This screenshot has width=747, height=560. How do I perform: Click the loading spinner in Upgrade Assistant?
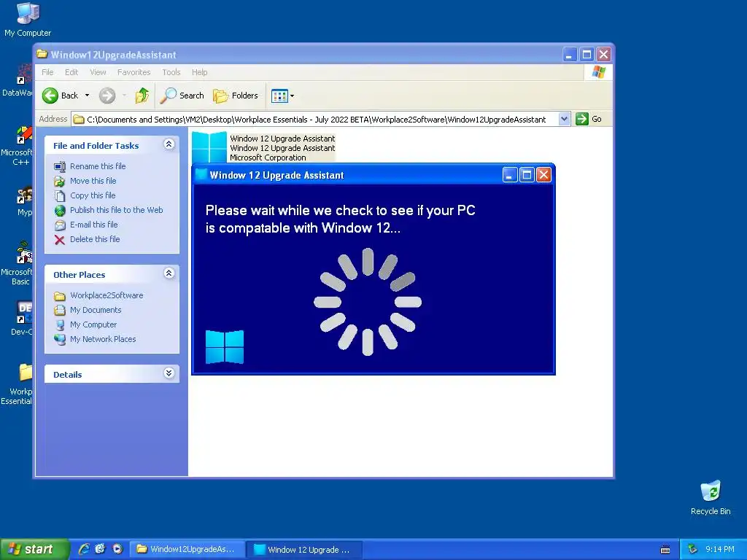pyautogui.click(x=368, y=302)
